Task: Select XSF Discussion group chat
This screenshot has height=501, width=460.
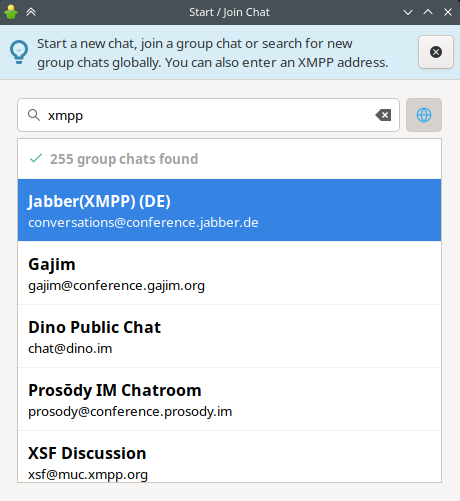Action: (229, 456)
